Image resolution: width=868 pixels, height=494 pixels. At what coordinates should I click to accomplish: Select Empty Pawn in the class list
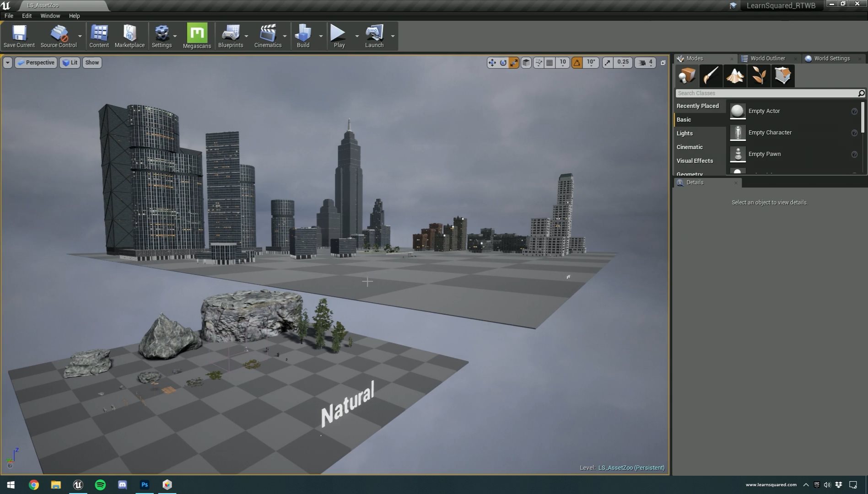pyautogui.click(x=794, y=154)
